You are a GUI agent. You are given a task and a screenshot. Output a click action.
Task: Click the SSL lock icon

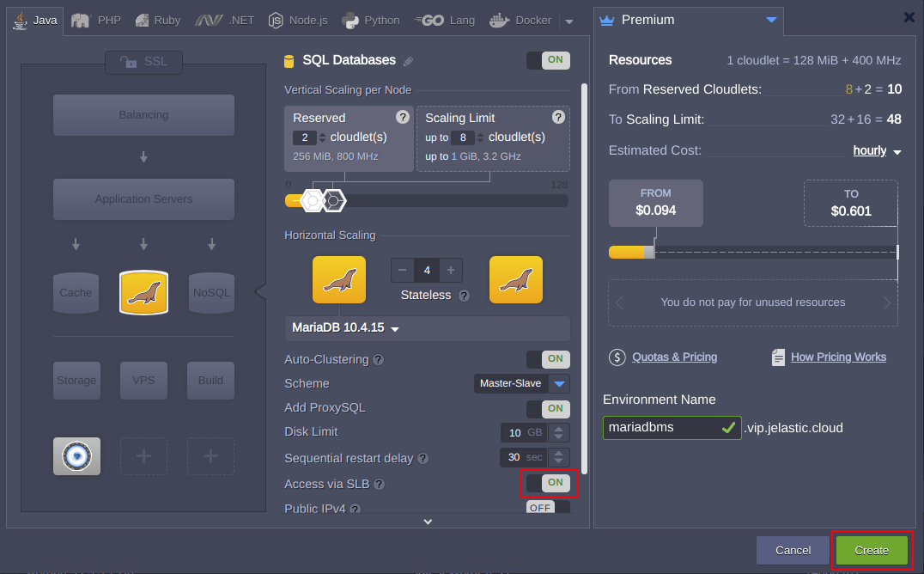point(129,62)
